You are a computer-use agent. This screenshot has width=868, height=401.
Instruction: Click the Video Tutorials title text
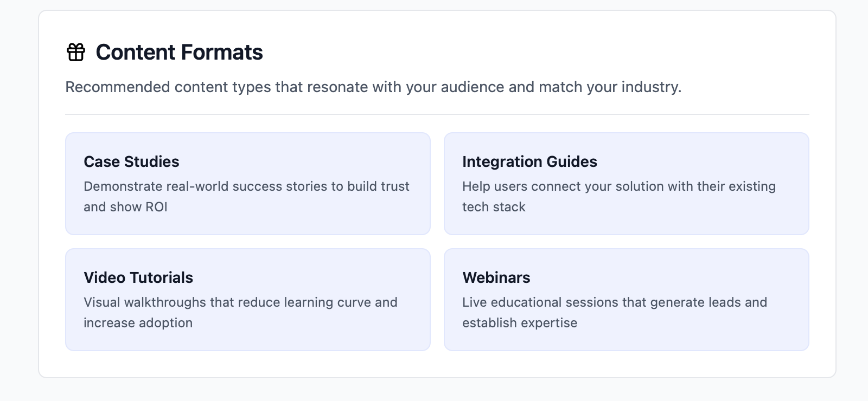coord(138,277)
